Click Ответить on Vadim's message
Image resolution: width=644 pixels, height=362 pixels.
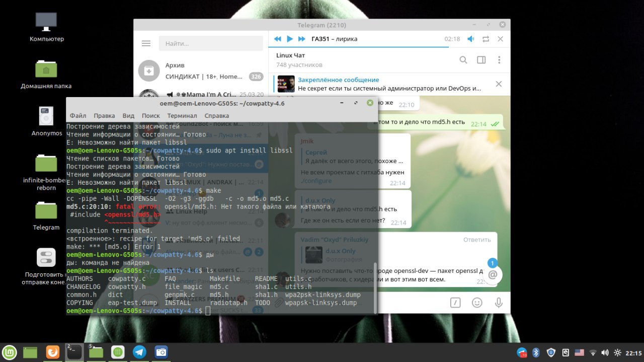[477, 240]
